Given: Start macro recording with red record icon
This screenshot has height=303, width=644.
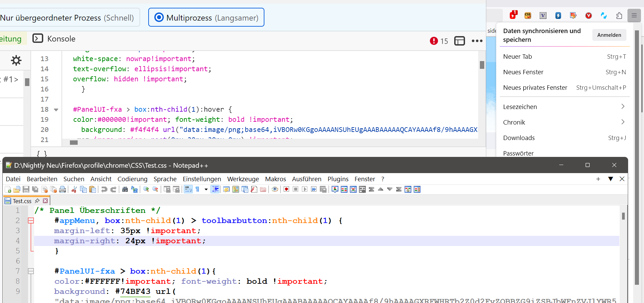Looking at the screenshot, I should click(286, 189).
